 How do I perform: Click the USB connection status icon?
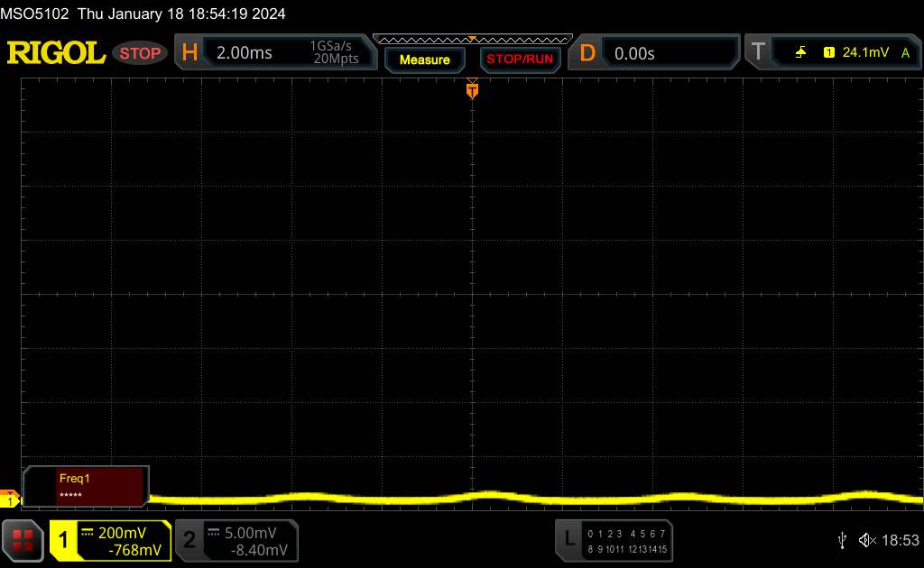(x=842, y=540)
